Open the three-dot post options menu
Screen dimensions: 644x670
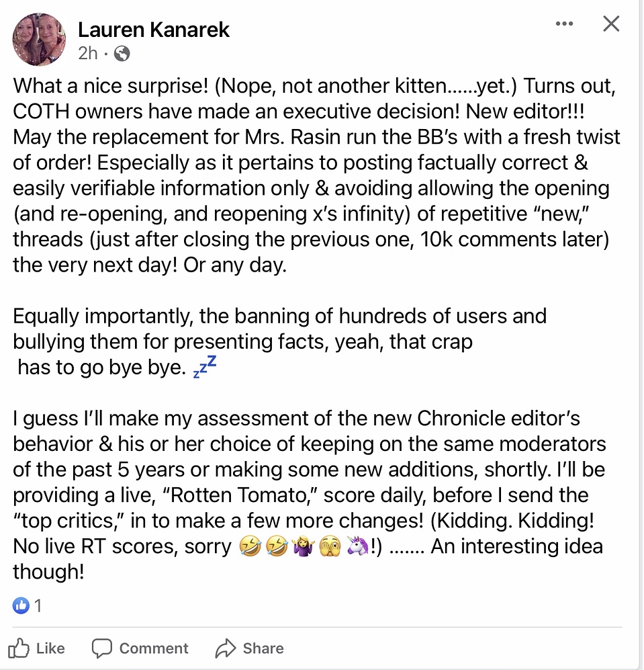click(x=564, y=24)
